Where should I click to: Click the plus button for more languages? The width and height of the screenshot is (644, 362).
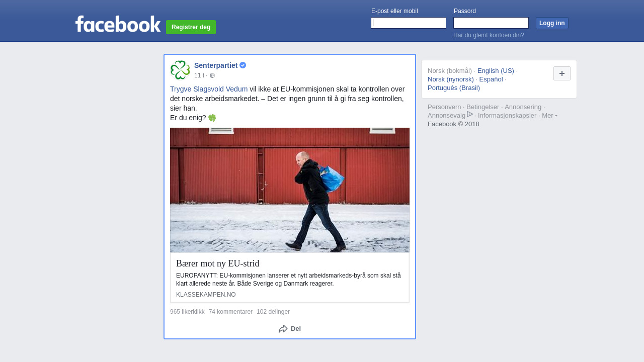562,73
